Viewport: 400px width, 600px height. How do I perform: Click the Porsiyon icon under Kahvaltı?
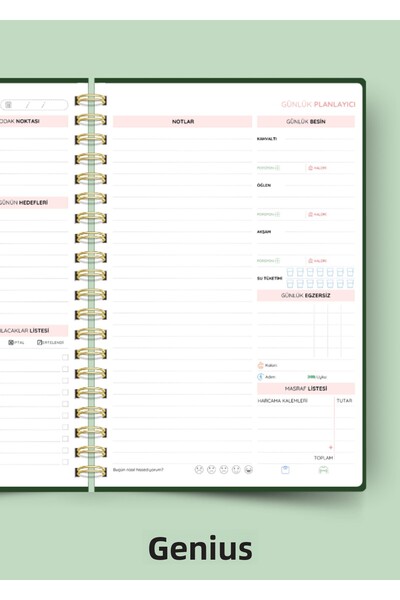pyautogui.click(x=278, y=168)
